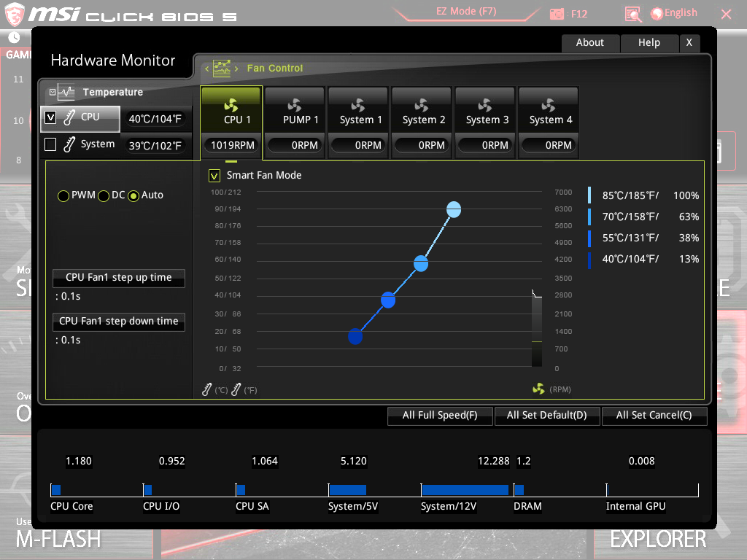Click the System/5V voltage bar
The width and height of the screenshot is (747, 560).
coord(347,490)
